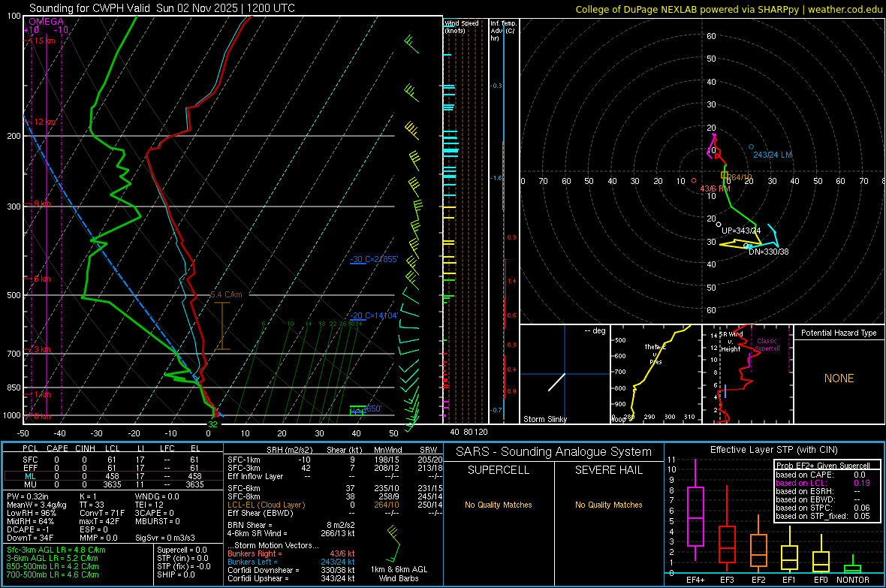This screenshot has height=588, width=886.
Task: Click the 1km & 6km AGL Wind Barbs label
Action: pos(399,574)
